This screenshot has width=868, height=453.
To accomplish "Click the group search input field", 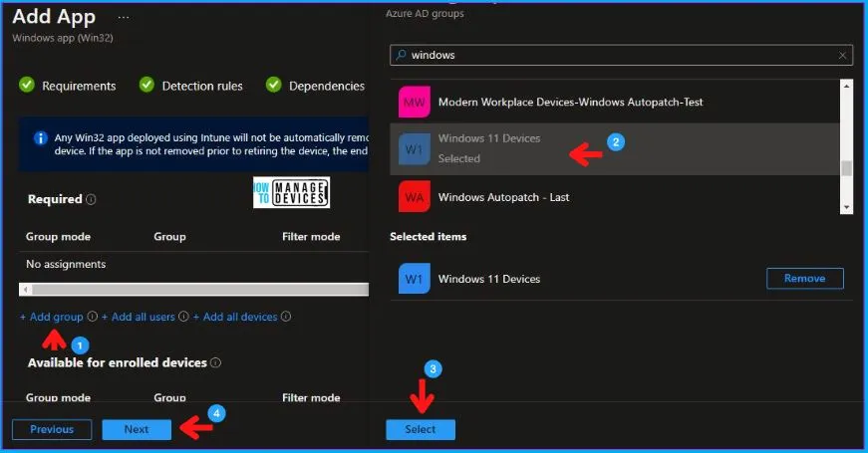I will coord(621,55).
